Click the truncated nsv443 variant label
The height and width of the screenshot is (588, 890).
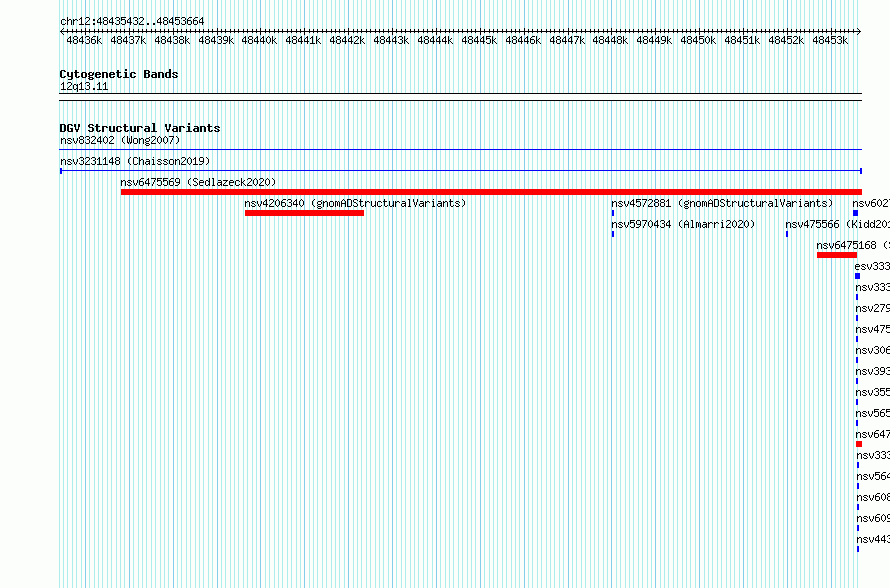(872, 539)
